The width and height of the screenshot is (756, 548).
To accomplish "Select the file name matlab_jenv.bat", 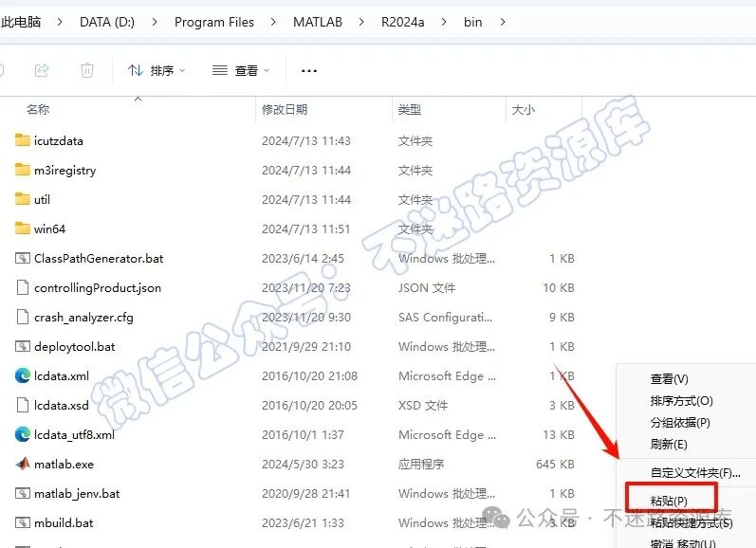I will (x=77, y=494).
